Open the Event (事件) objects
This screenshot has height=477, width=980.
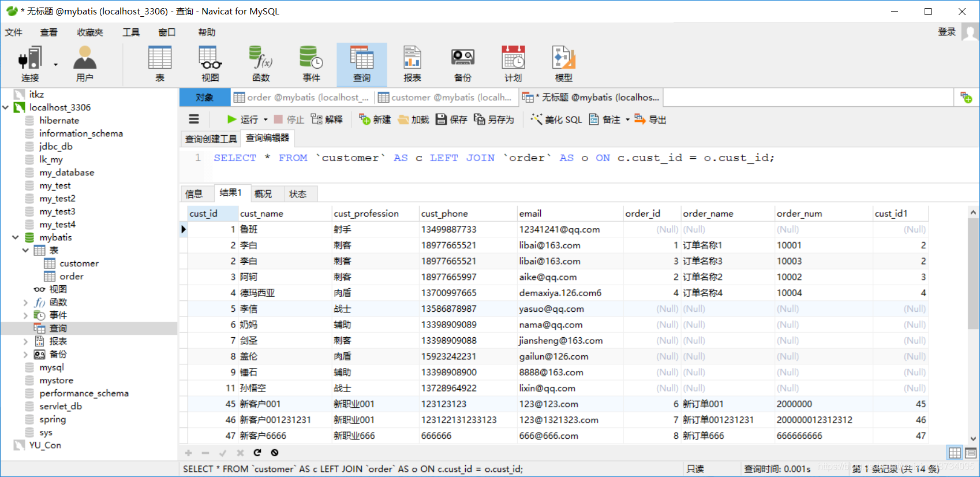(311, 64)
